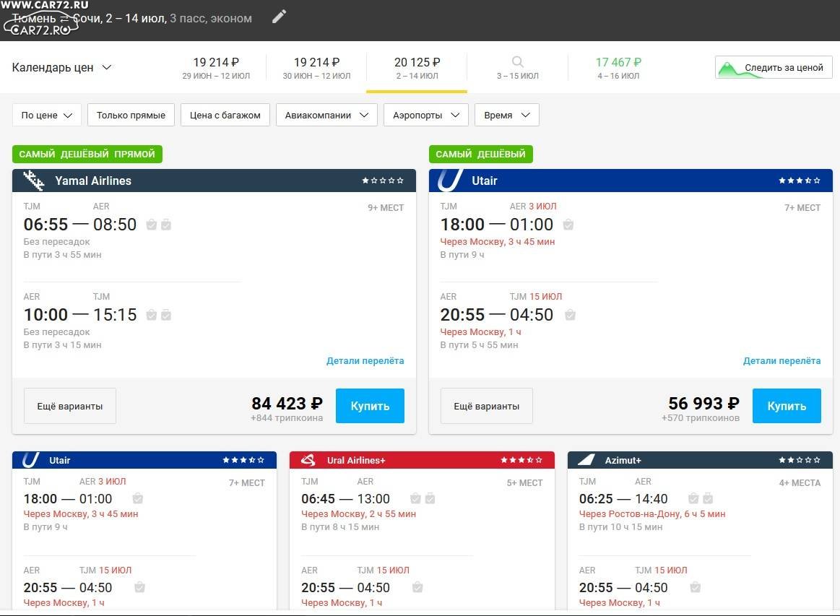Viewport: 840px width, 616px height.
Task: Click the Ural Airlines+ logo icon
Action: (x=308, y=460)
